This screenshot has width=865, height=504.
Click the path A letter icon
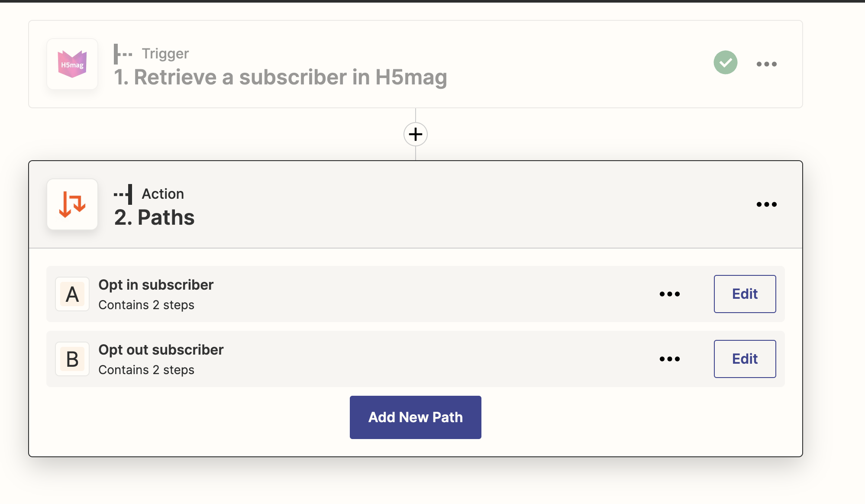(x=72, y=294)
